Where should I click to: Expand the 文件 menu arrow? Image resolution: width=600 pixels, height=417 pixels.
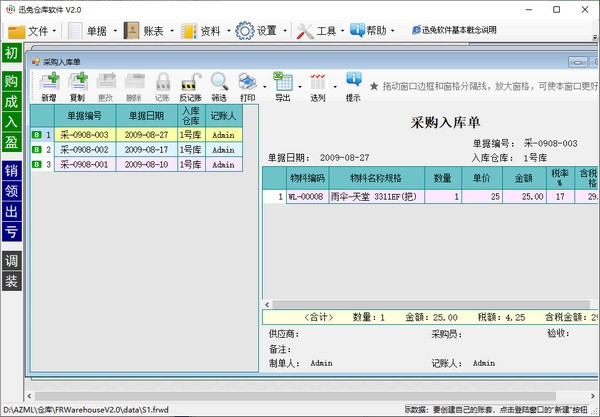[x=54, y=31]
